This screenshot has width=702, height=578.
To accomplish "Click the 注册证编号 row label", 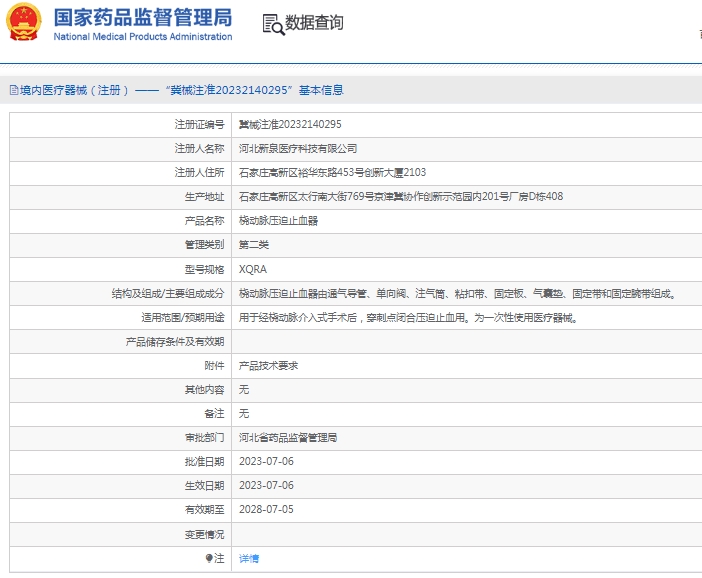I will click(x=200, y=124).
